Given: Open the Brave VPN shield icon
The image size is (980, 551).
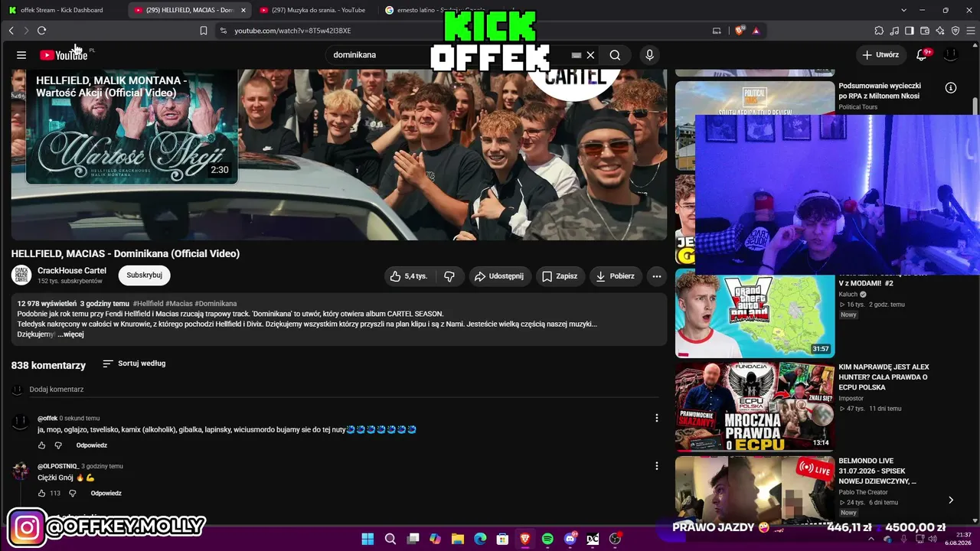Looking at the screenshot, I should [955, 31].
